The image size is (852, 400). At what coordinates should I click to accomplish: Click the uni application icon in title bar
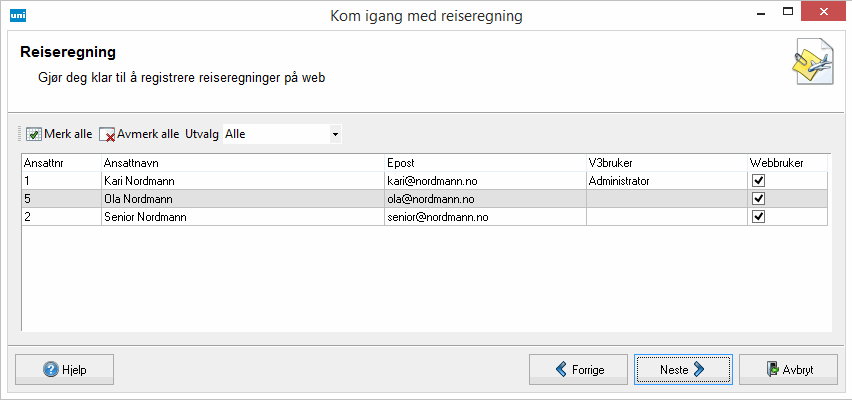click(x=17, y=15)
